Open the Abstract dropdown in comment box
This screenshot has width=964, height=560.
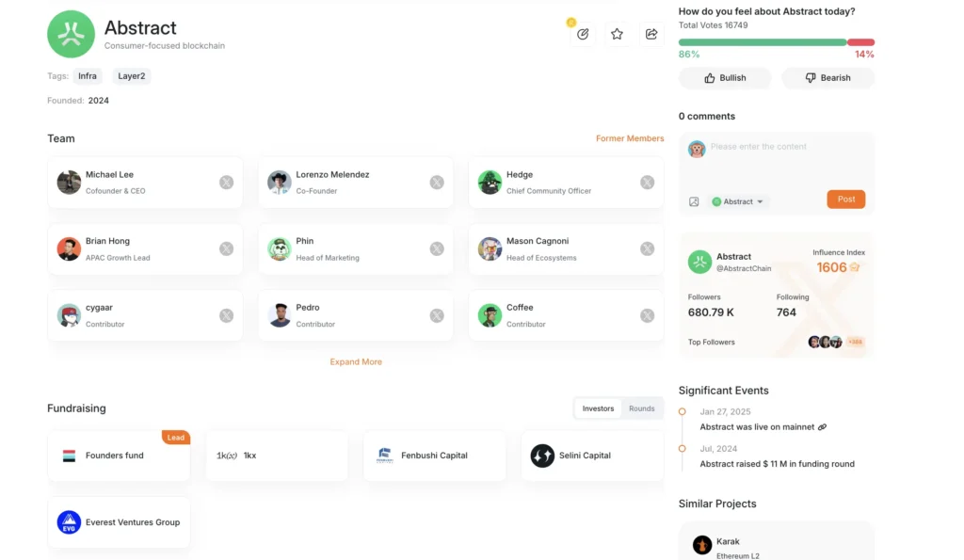click(740, 201)
